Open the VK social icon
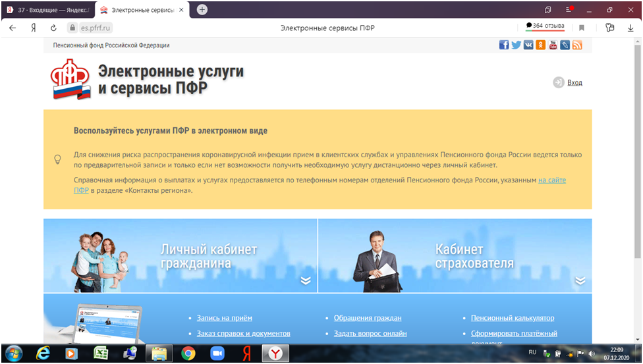The width and height of the screenshot is (643, 364). [528, 45]
